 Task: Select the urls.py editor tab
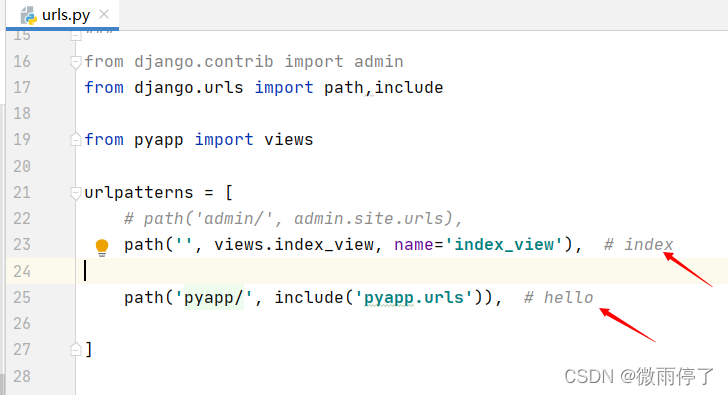(x=62, y=15)
